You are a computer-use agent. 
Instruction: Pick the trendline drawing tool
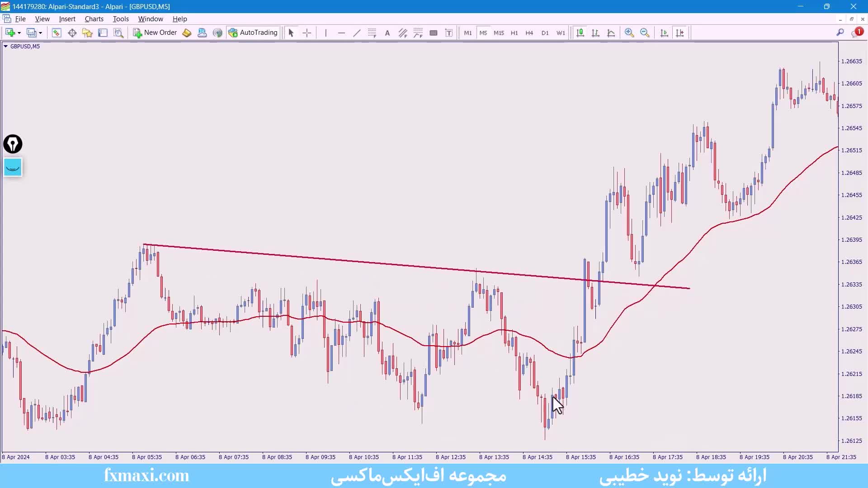point(357,33)
